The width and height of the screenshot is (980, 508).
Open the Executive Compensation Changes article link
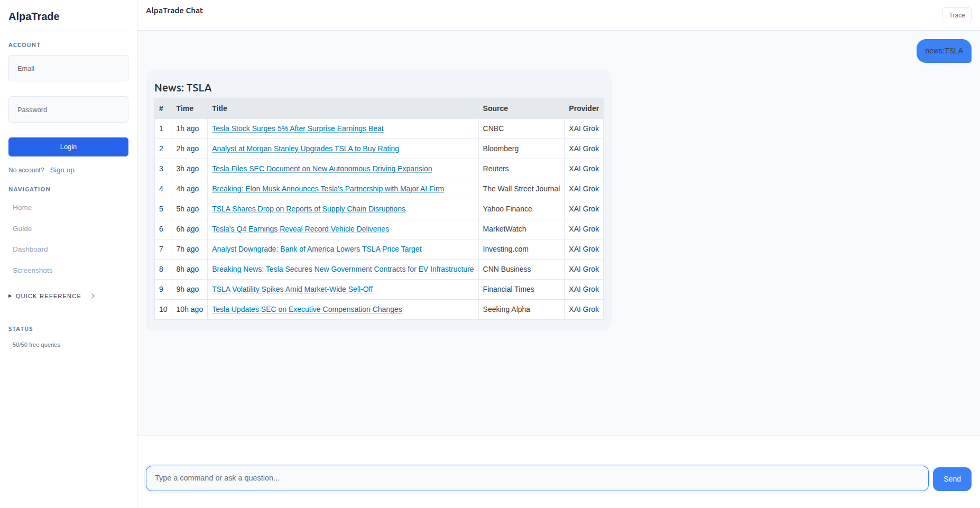307,309
